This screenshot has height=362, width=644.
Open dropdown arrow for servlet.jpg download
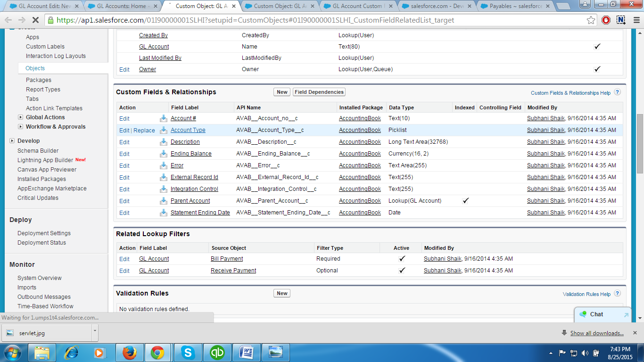(95, 332)
